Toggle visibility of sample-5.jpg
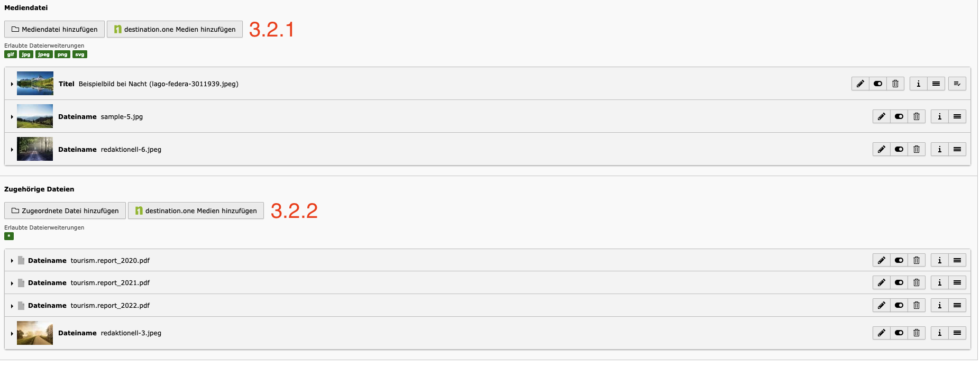The width and height of the screenshot is (980, 366). coord(899,116)
